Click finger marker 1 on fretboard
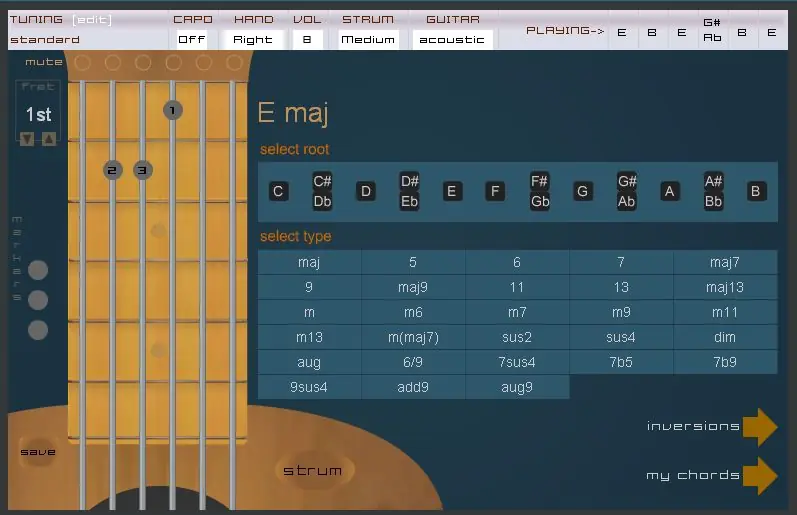The height and width of the screenshot is (515, 797). pos(173,110)
